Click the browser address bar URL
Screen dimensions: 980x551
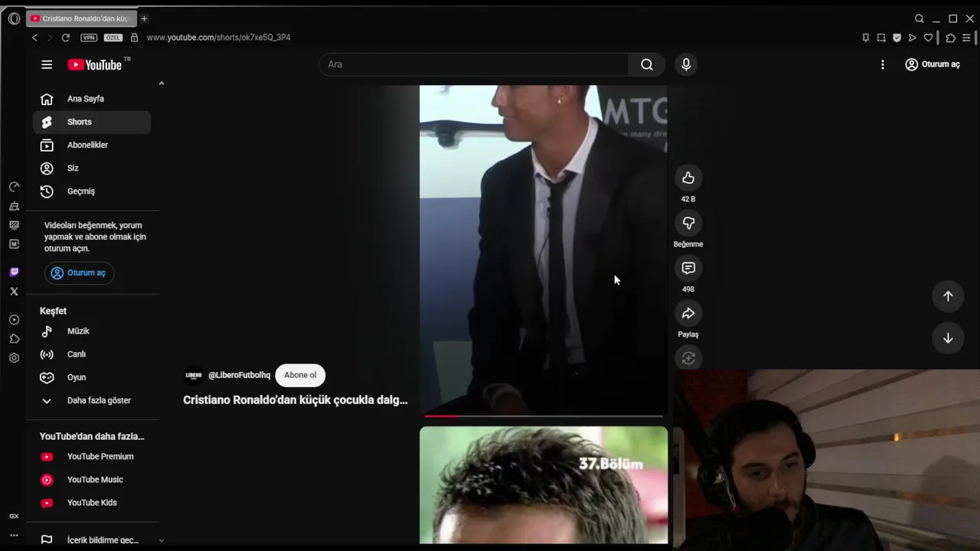(x=219, y=37)
